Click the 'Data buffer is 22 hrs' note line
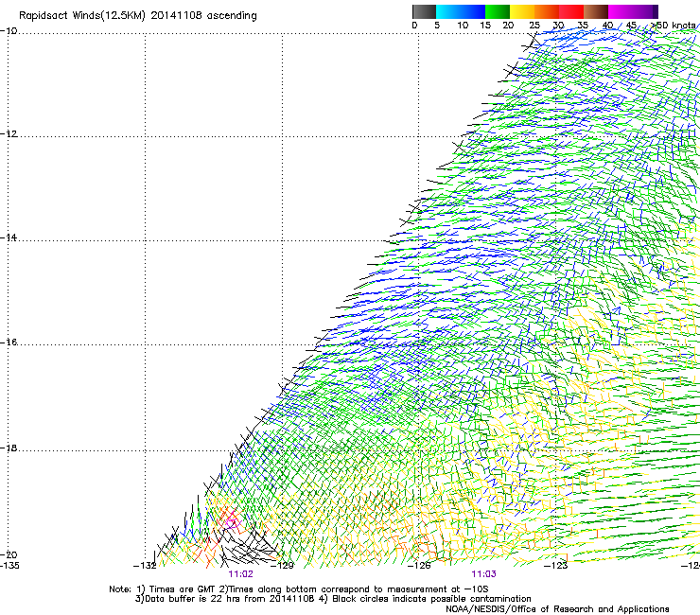This screenshot has width=700, height=615. click(x=333, y=599)
